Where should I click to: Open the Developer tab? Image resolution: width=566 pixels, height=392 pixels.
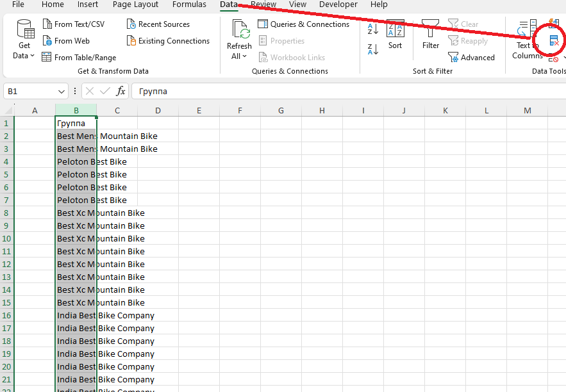tap(338, 4)
